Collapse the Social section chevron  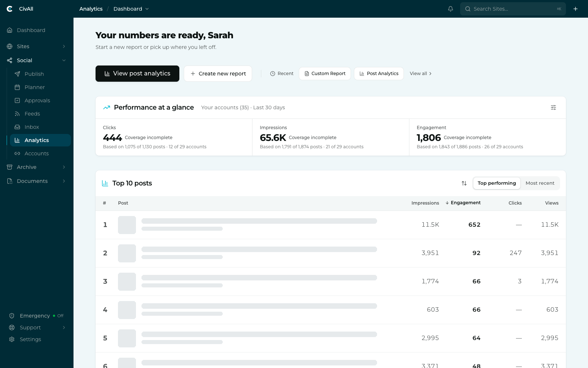[x=64, y=60]
